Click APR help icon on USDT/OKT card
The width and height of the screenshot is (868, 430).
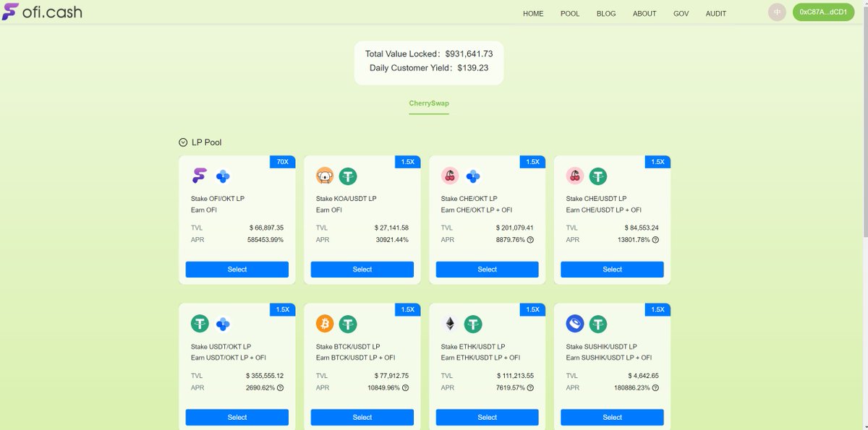[280, 388]
